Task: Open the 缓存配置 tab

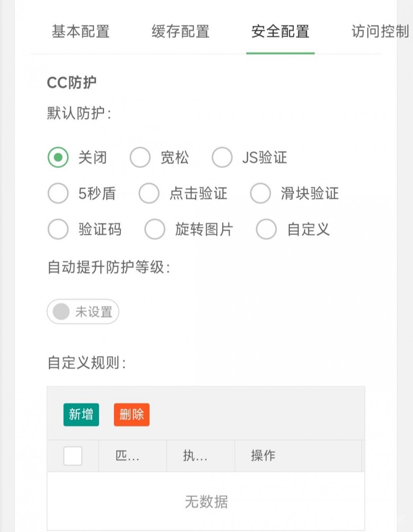Action: pyautogui.click(x=180, y=32)
